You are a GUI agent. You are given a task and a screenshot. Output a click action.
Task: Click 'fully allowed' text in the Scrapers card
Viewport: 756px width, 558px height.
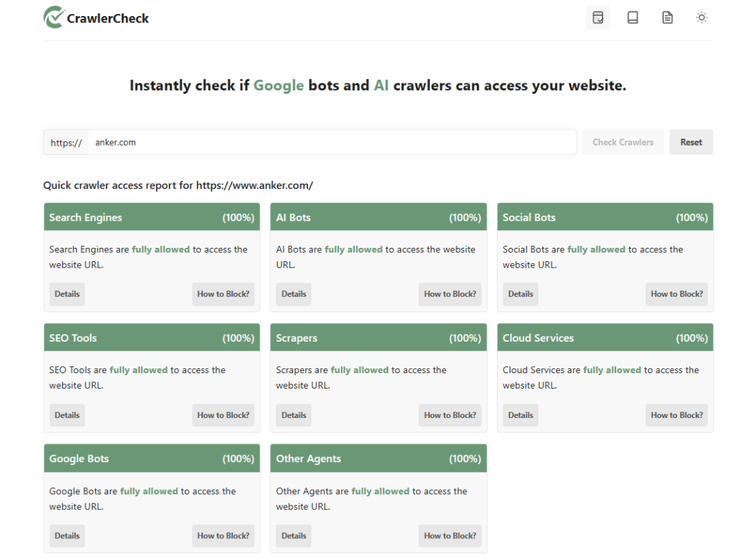(360, 370)
